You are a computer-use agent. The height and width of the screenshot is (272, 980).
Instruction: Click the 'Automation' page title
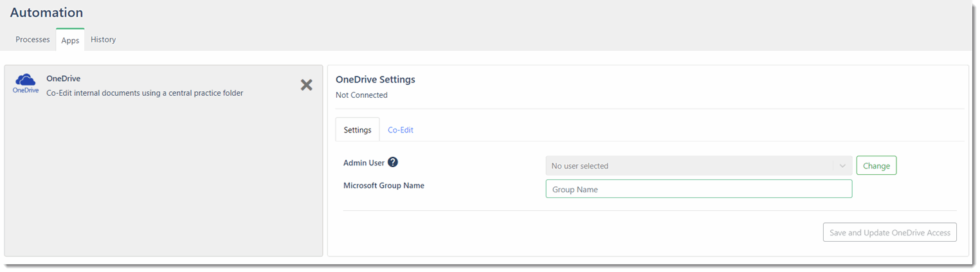pos(46,12)
